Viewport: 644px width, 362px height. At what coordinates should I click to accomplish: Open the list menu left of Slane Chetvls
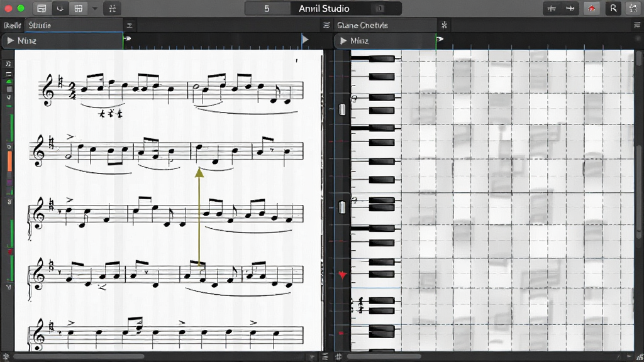(x=326, y=25)
